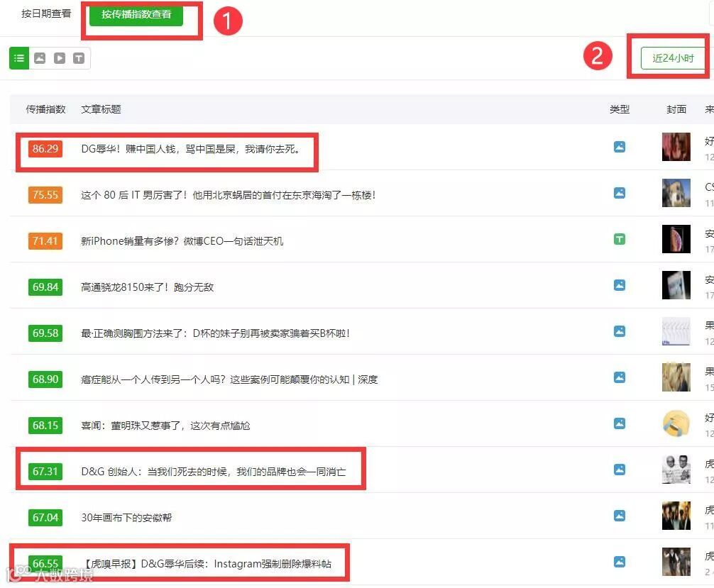Click the 68.90 index badge
Image resolution: width=714 pixels, height=588 pixels.
pos(45,379)
